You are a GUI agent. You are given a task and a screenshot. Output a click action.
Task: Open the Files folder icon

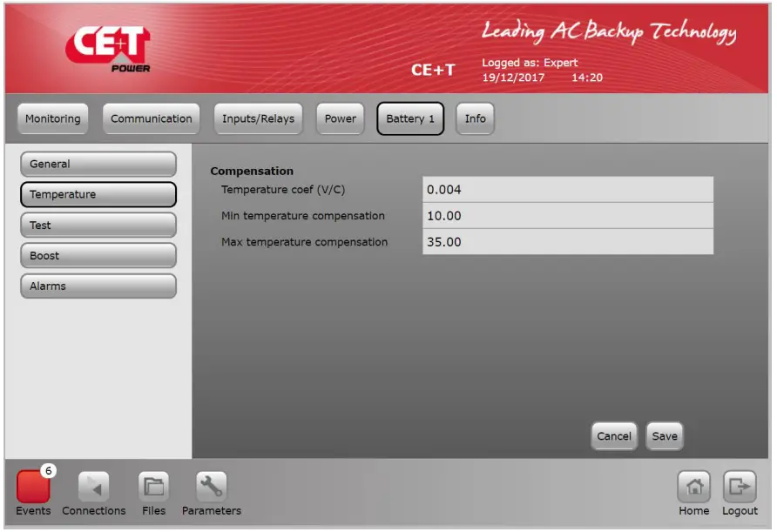click(x=153, y=487)
